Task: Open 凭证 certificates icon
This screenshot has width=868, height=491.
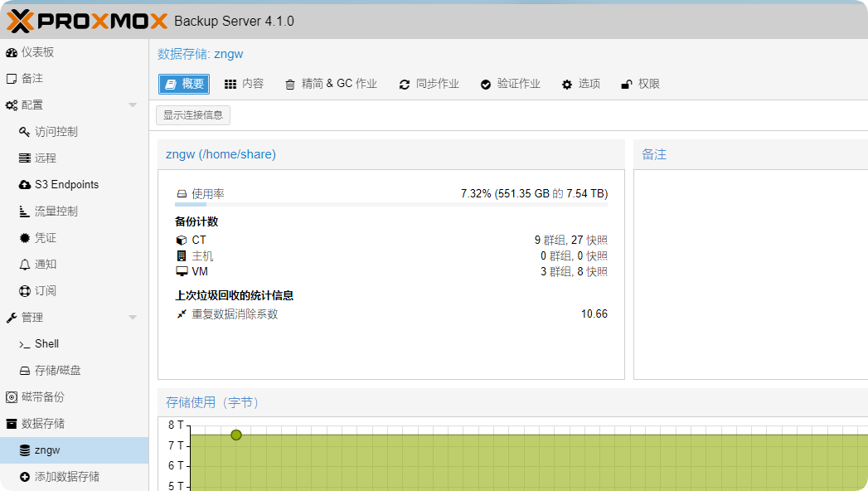Action: click(x=25, y=238)
